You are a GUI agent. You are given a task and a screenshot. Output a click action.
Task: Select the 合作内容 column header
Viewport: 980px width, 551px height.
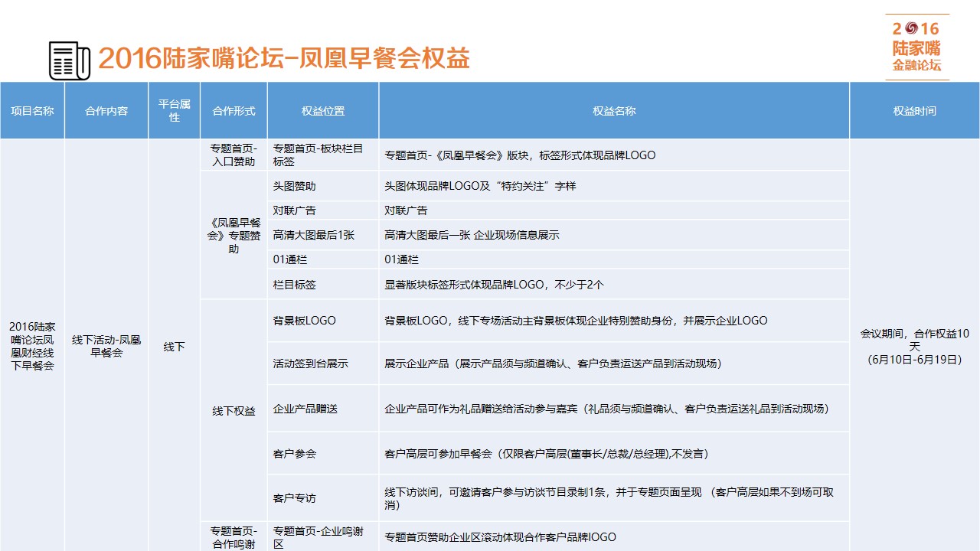coord(106,111)
